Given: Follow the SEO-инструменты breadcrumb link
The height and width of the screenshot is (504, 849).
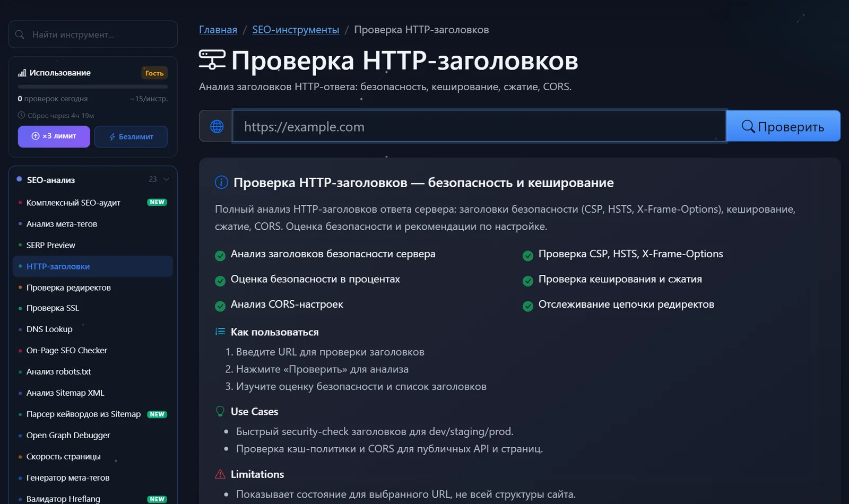Looking at the screenshot, I should (296, 30).
